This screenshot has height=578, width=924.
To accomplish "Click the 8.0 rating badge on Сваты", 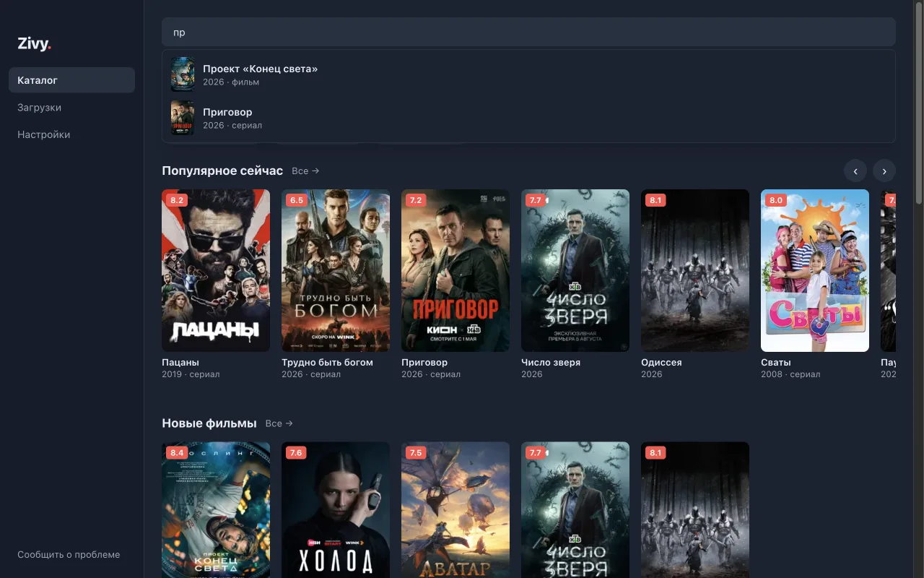I will (x=776, y=200).
